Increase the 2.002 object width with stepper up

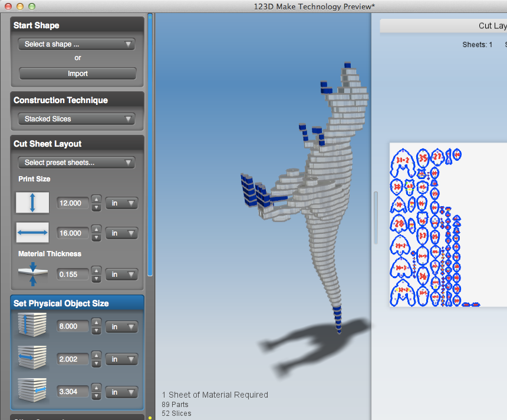point(96,355)
